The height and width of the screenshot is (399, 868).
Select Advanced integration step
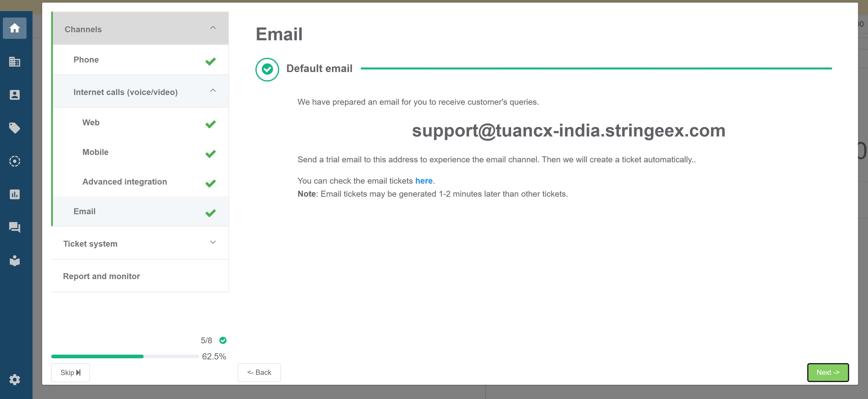coord(125,182)
